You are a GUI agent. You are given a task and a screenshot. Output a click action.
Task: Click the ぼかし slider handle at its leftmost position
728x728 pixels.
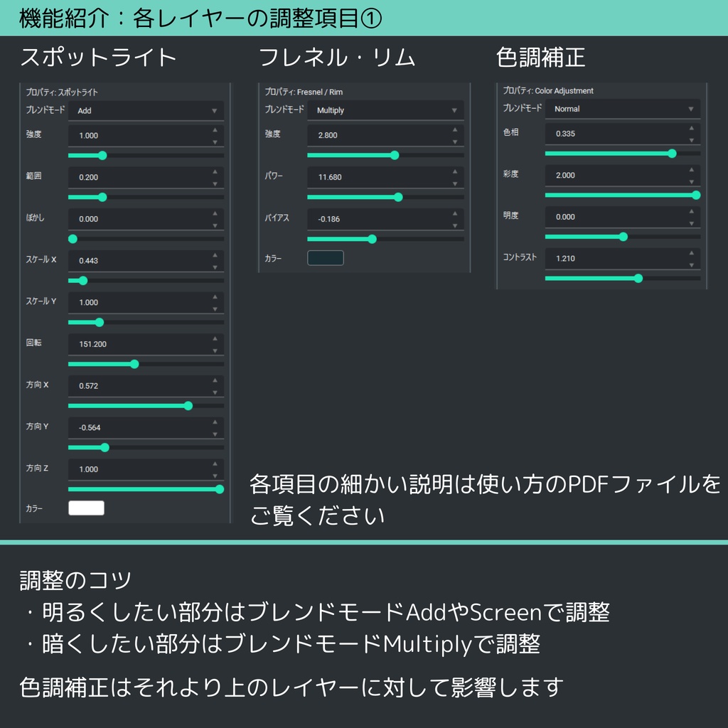pos(72,239)
